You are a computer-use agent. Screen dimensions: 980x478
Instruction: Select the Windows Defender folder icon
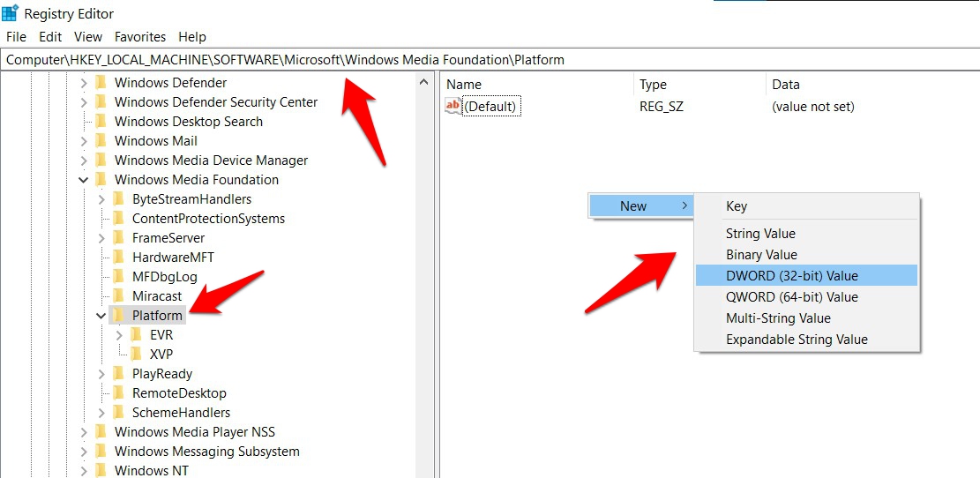point(101,83)
